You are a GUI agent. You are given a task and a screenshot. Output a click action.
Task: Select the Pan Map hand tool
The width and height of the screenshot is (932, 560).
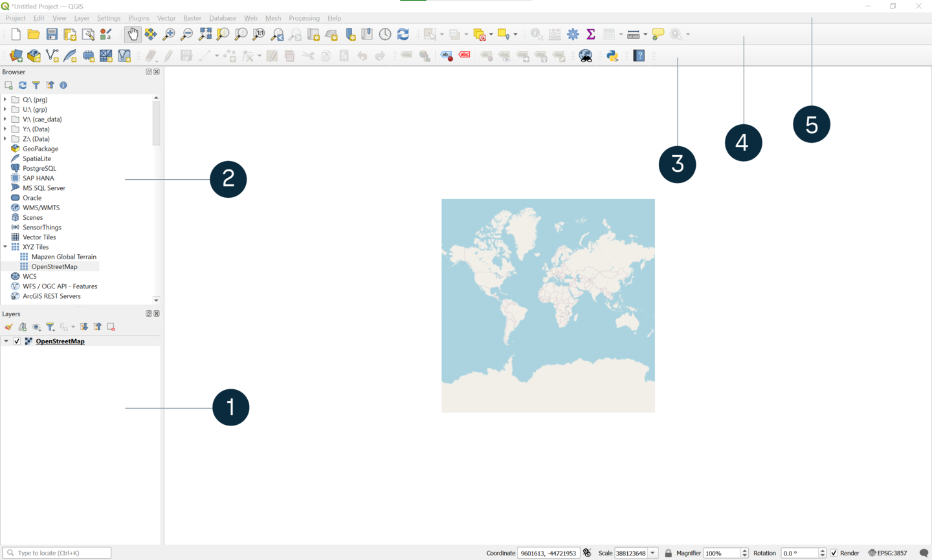coord(133,34)
